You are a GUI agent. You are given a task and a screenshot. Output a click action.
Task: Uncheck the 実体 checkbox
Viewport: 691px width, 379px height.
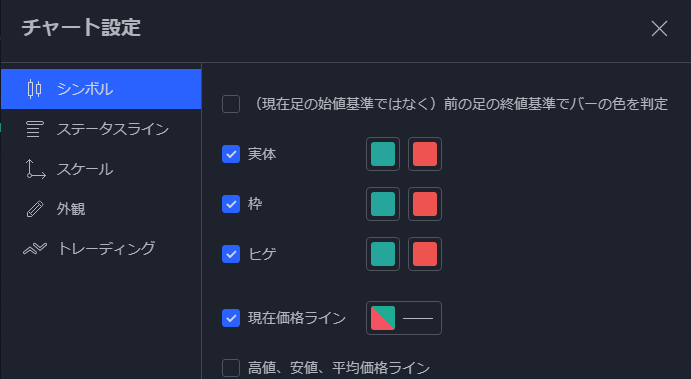click(x=231, y=154)
